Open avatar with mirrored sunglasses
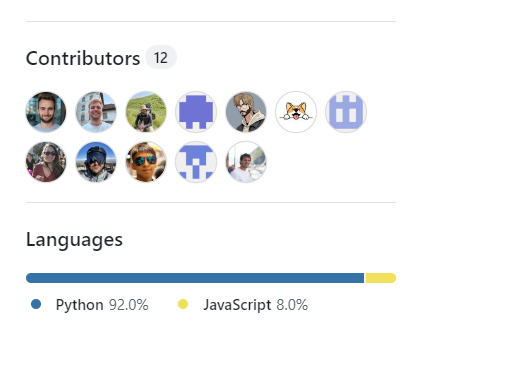The image size is (513, 367). pos(146,162)
